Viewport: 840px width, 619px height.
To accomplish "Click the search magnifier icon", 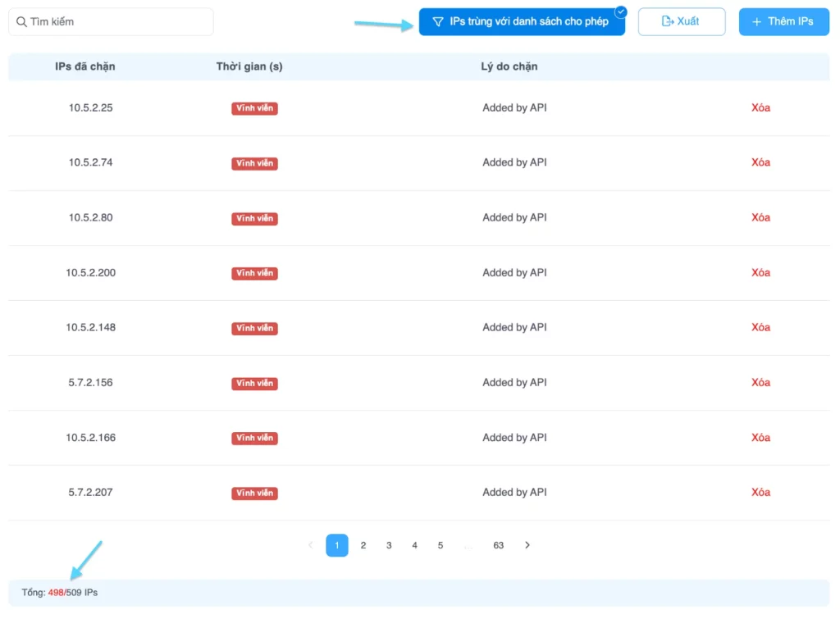I will point(21,22).
